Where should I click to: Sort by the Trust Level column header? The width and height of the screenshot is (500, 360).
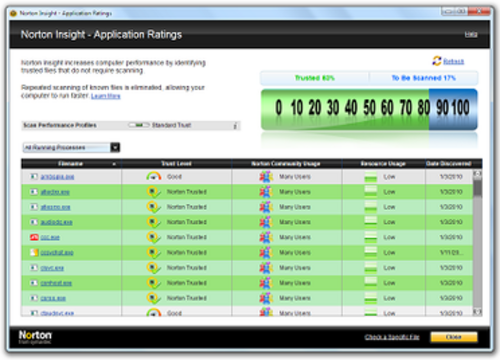(x=176, y=164)
